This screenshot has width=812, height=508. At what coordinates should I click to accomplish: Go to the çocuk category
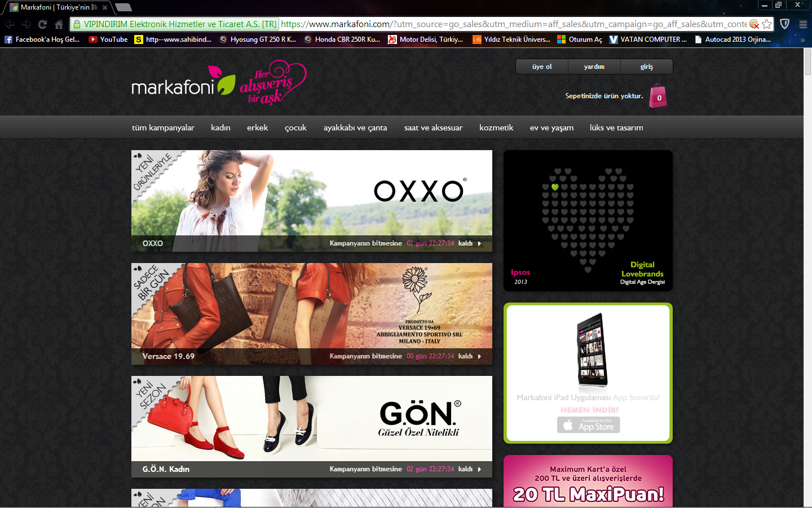pos(295,128)
